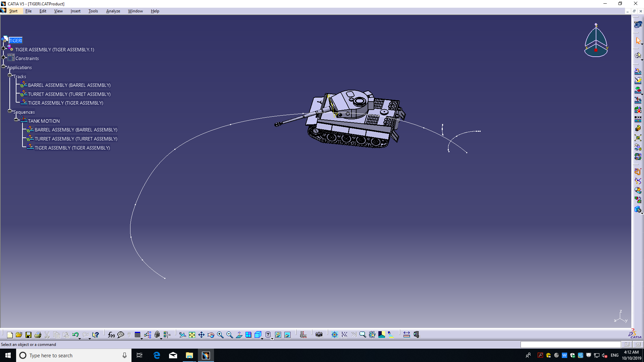Image resolution: width=644 pixels, height=362 pixels.
Task: Open File Explorer from the taskbar
Action: pos(189,355)
